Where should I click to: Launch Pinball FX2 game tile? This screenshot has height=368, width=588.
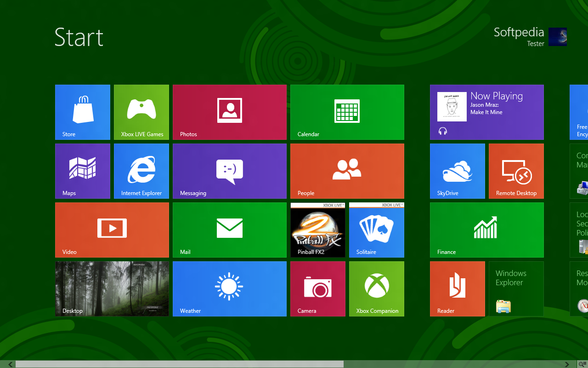click(x=318, y=230)
